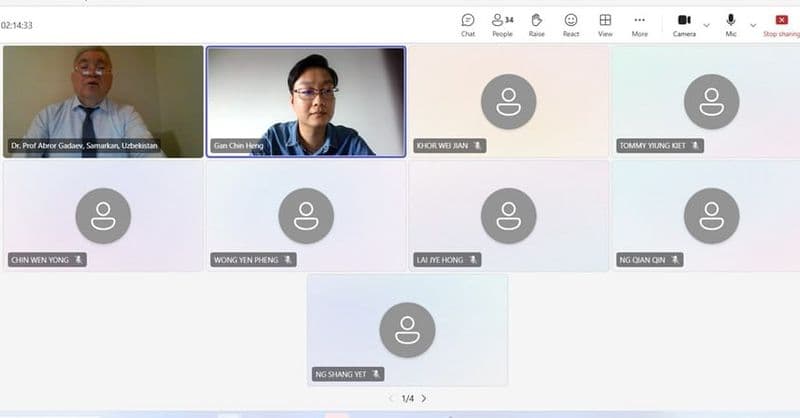Open the Chat panel
Screen dimensions: 800x418
tap(468, 25)
